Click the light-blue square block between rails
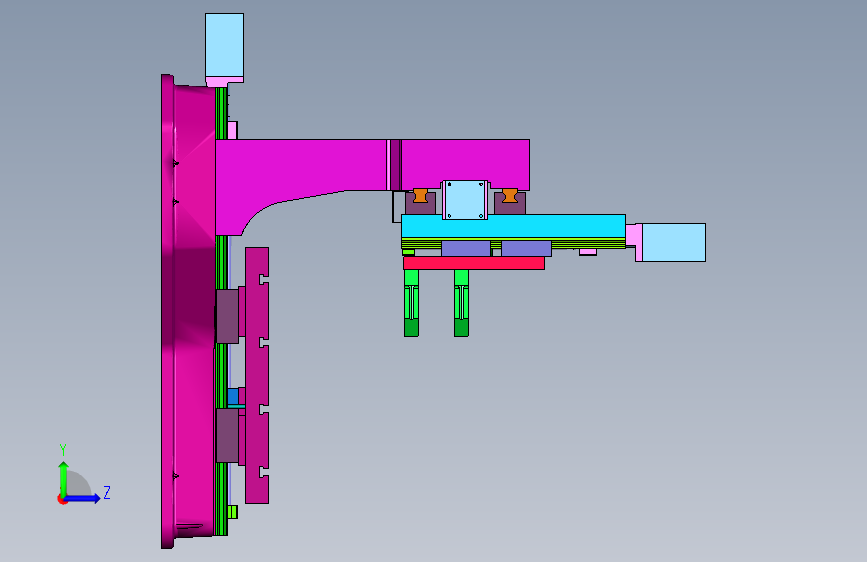The width and height of the screenshot is (867, 562). pyautogui.click(x=465, y=200)
